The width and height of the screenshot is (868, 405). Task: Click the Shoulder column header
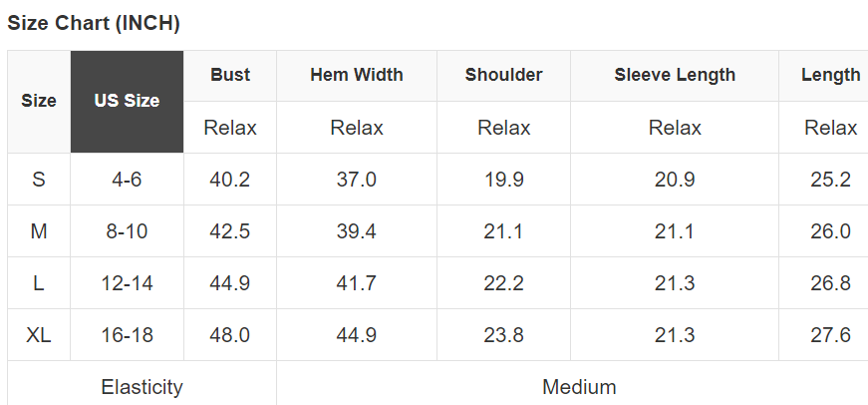503,75
